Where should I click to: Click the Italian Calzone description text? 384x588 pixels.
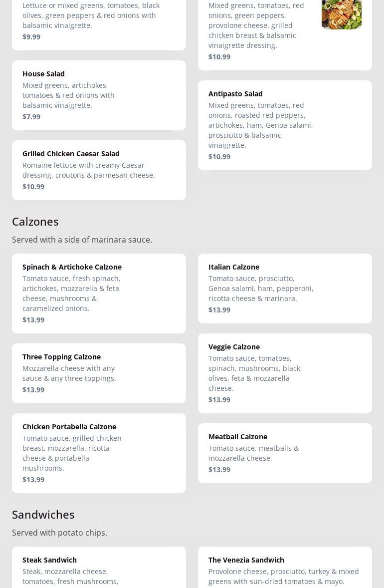(x=260, y=288)
